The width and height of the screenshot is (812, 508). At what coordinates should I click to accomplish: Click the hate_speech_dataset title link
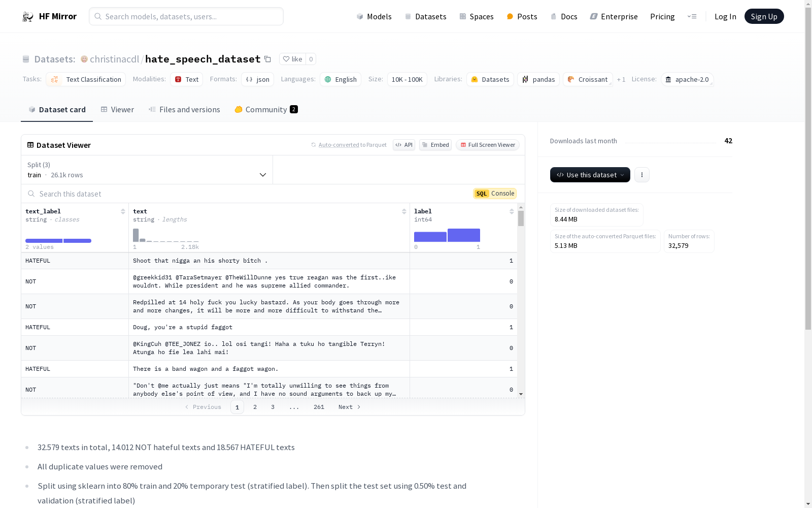[203, 59]
